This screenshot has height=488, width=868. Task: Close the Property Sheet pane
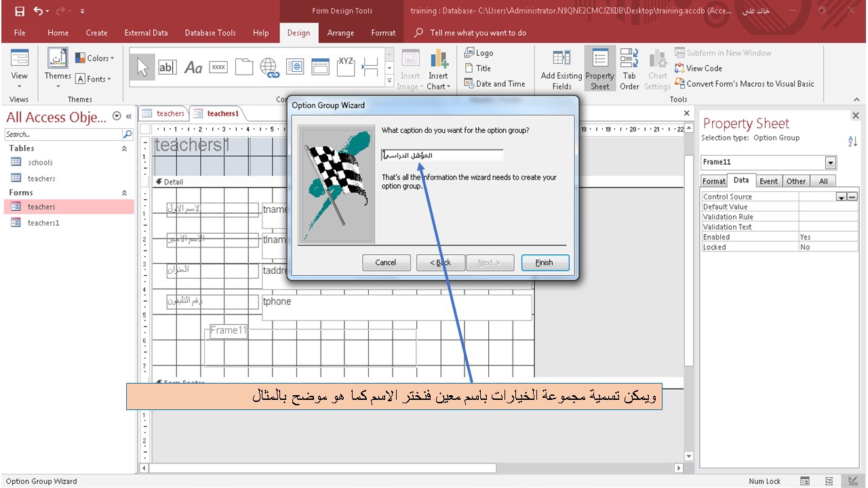coord(855,116)
